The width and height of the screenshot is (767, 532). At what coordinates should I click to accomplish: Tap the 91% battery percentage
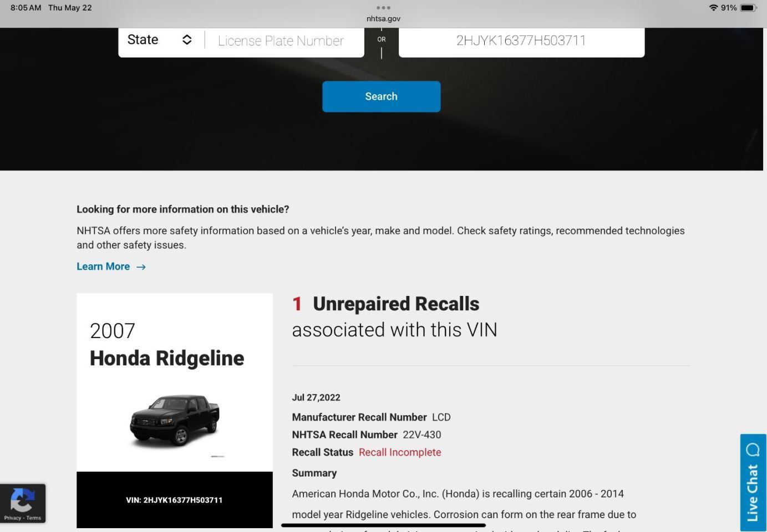729,8
